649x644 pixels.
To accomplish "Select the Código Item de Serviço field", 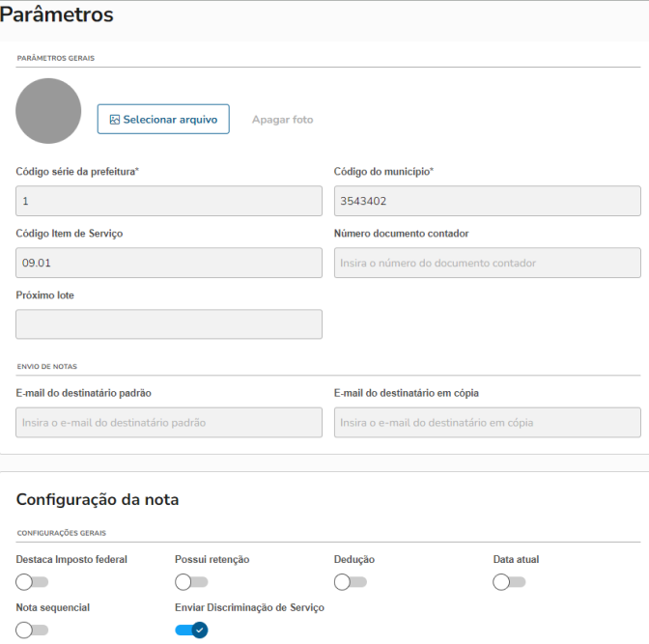I will pyautogui.click(x=169, y=263).
